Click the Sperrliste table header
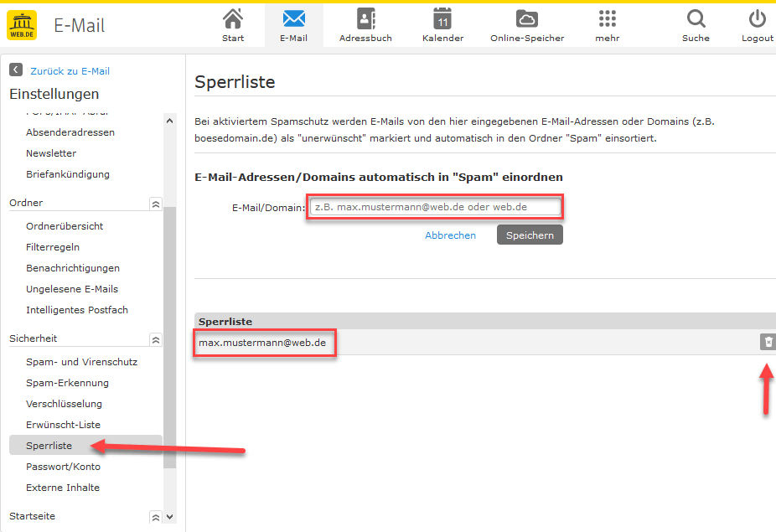Viewport: 776px width, 532px height. (485, 321)
